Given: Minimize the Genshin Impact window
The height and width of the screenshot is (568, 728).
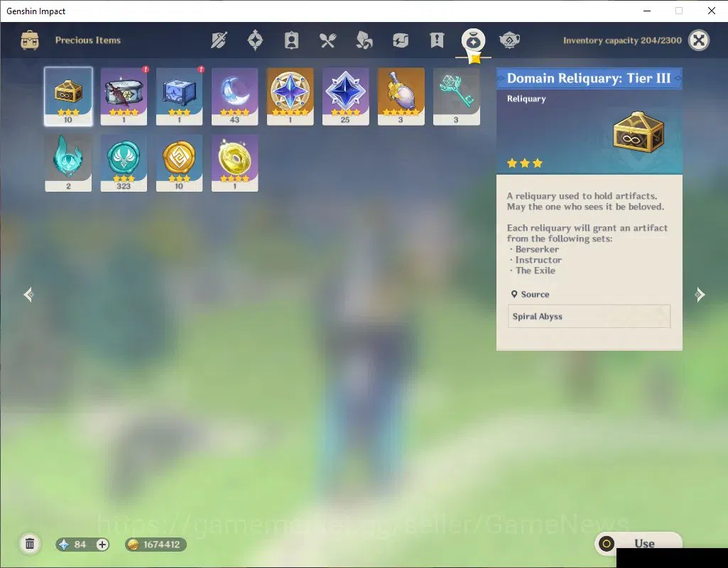Looking at the screenshot, I should pos(647,11).
